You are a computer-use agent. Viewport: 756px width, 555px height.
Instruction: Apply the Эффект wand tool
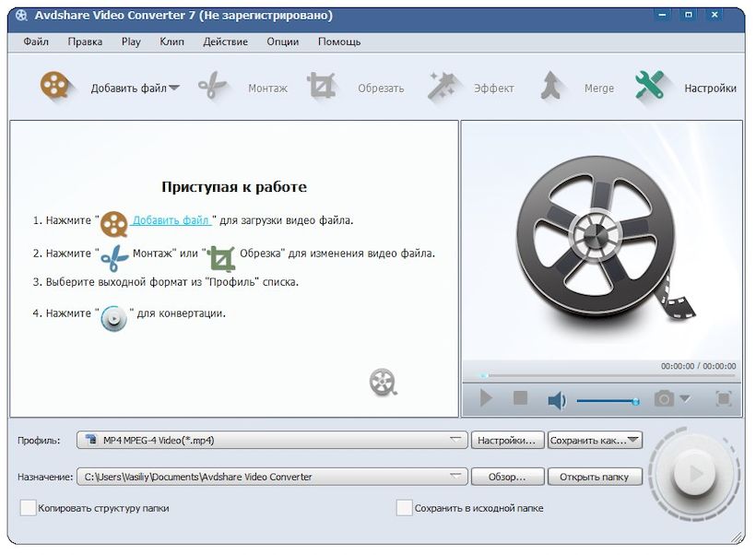[x=470, y=88]
